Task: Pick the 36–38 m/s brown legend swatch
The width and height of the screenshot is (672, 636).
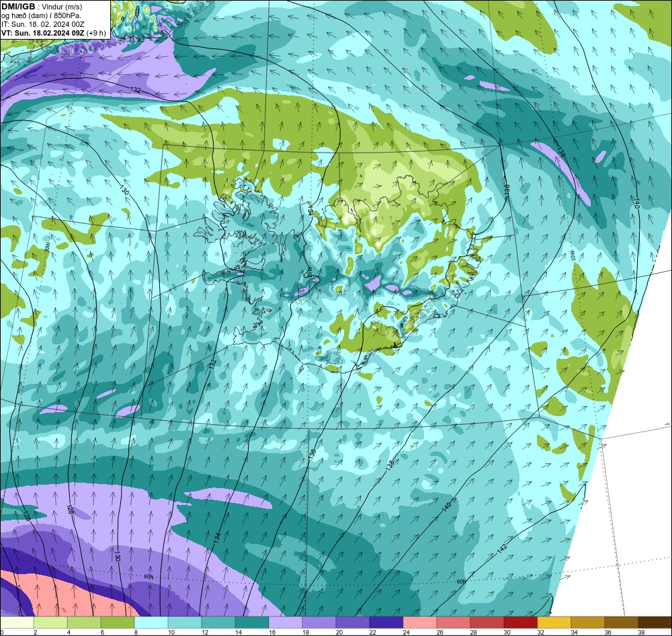Action: (622, 623)
